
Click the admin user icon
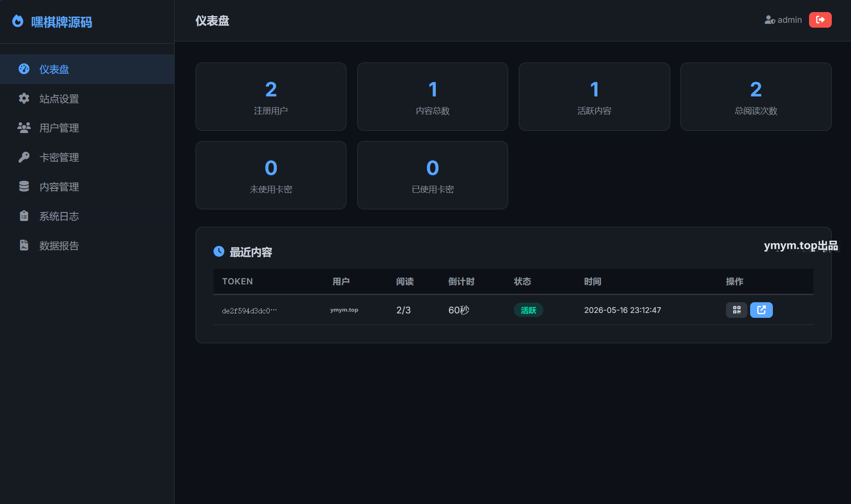coord(770,20)
